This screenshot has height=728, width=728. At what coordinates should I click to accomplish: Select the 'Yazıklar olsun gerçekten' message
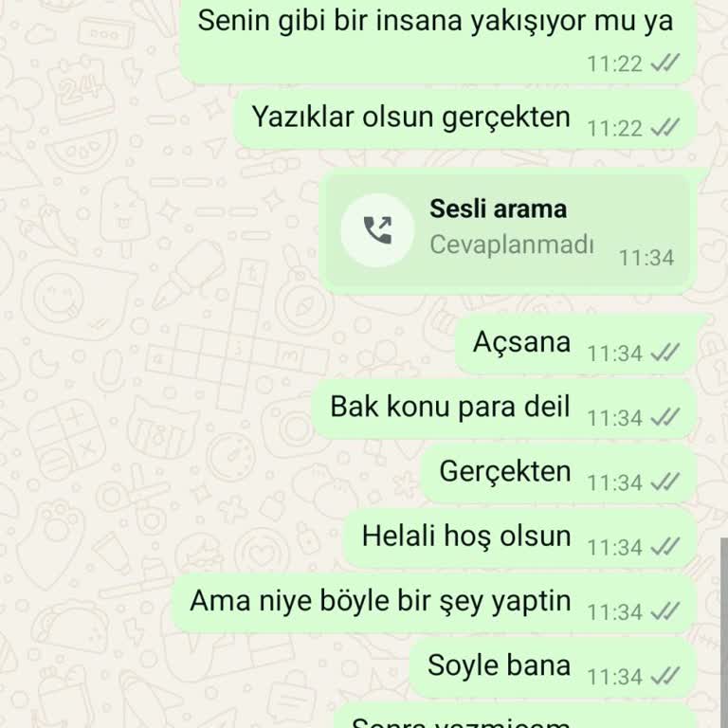pos(465,118)
